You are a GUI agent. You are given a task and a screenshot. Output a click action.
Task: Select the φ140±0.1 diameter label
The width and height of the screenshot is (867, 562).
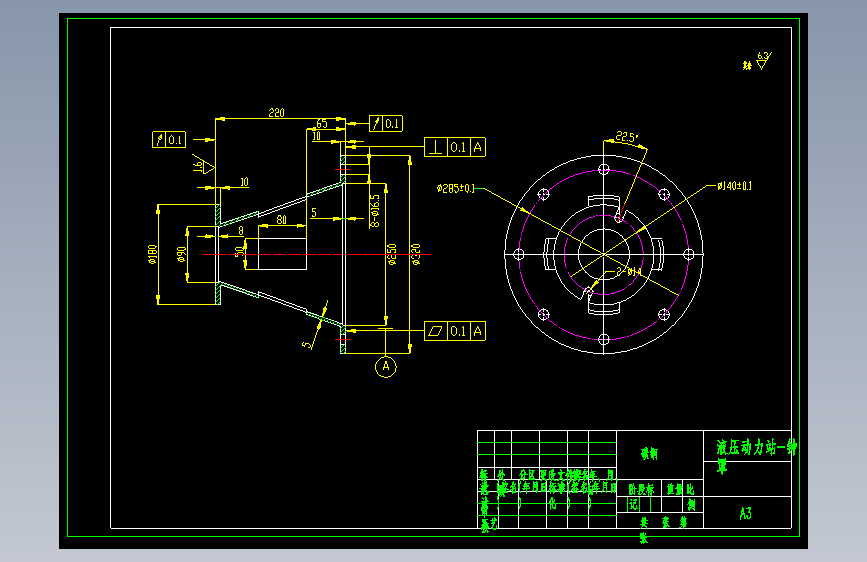click(734, 186)
